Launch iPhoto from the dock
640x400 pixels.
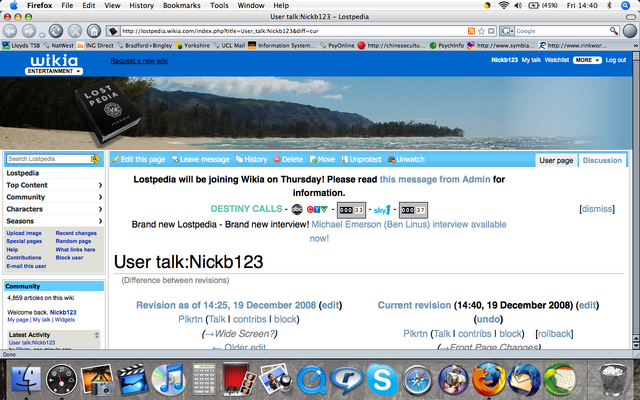pyautogui.click(x=97, y=380)
